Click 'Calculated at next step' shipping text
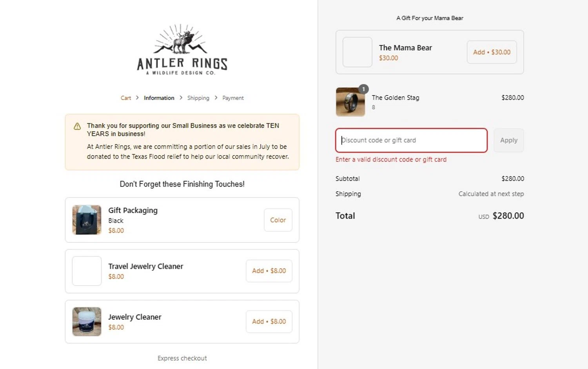This screenshot has width=588, height=369. coord(491,194)
